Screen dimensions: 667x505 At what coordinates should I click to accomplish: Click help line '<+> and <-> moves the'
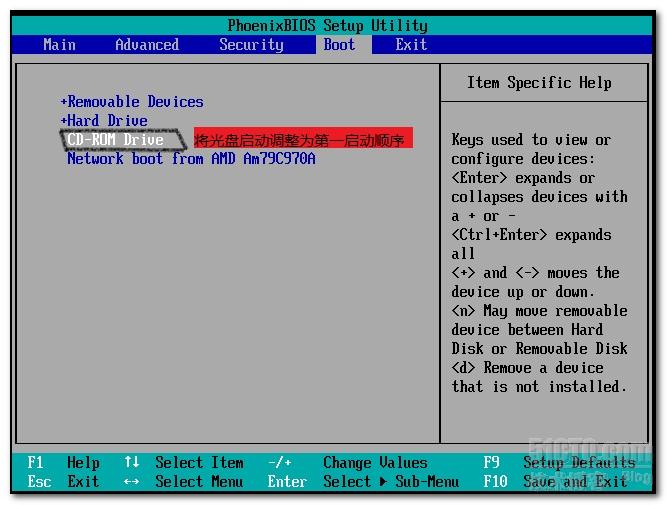(x=536, y=273)
